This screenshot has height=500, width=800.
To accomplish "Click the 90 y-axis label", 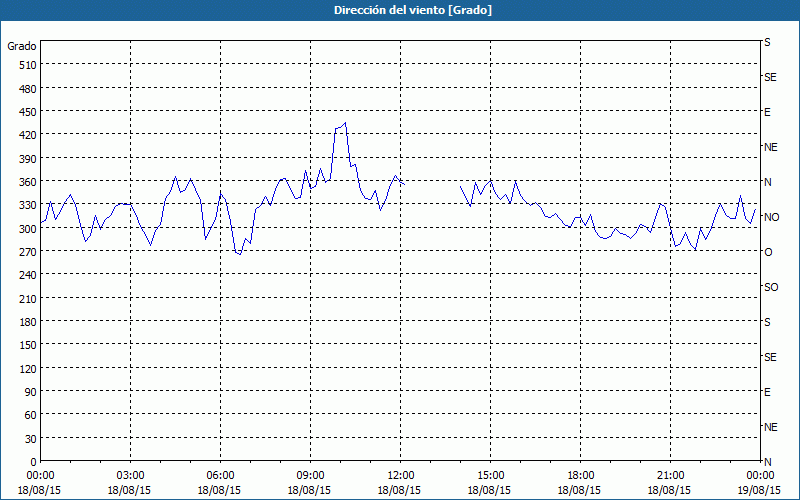I will click(31, 392).
